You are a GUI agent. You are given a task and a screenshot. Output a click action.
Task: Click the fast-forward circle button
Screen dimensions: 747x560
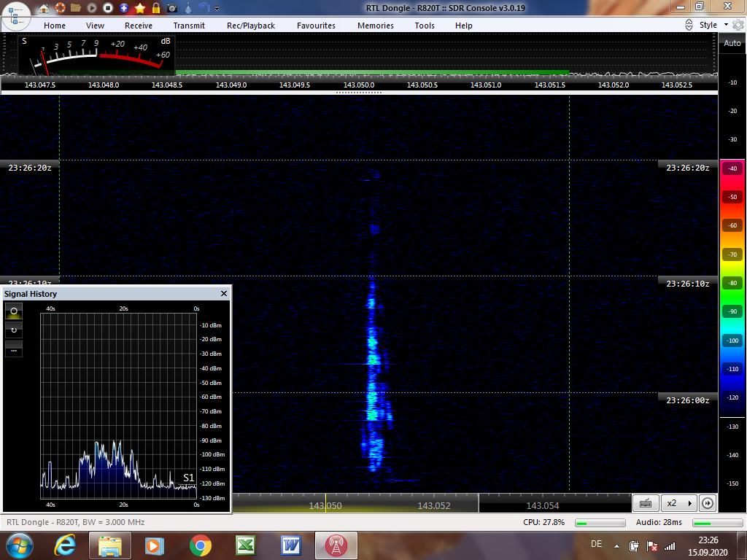click(708, 503)
